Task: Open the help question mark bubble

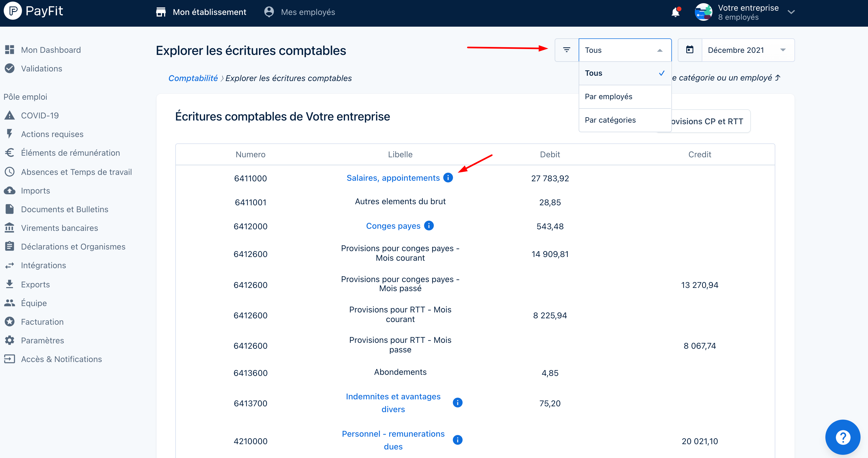Action: (x=842, y=437)
